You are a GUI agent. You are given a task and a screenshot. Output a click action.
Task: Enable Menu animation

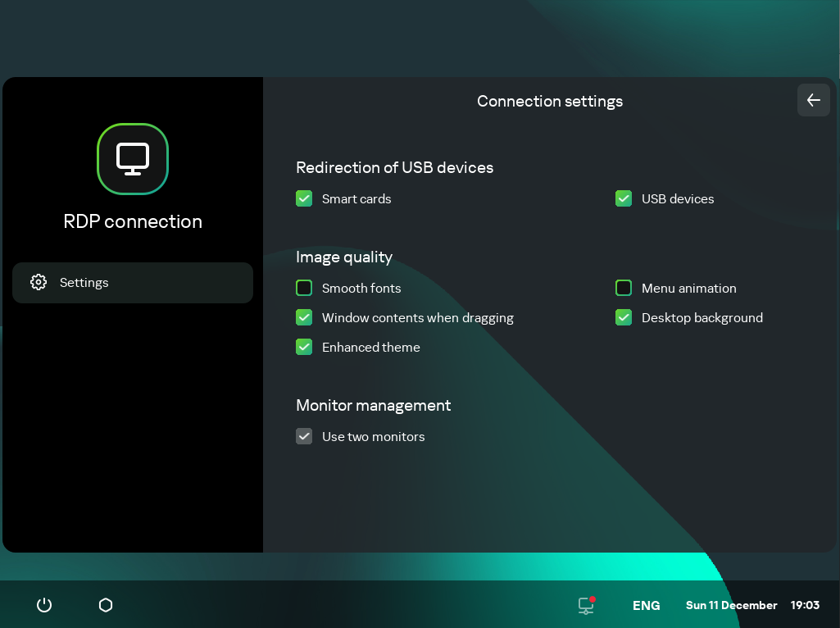click(x=624, y=288)
